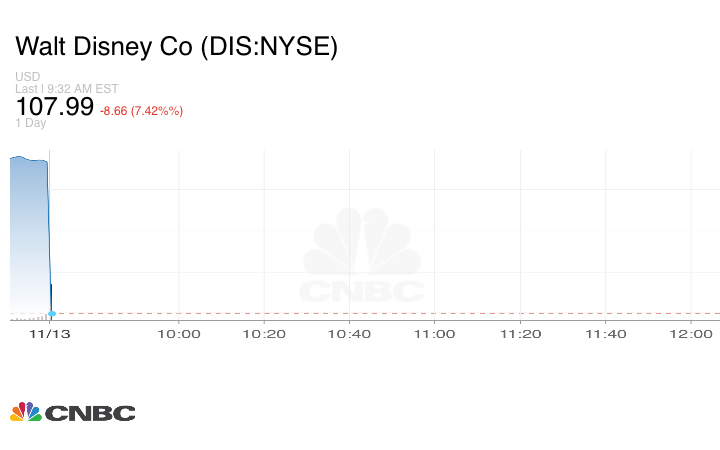This screenshot has width=720, height=450.
Task: Click the 11:20 time axis label
Action: [521, 334]
